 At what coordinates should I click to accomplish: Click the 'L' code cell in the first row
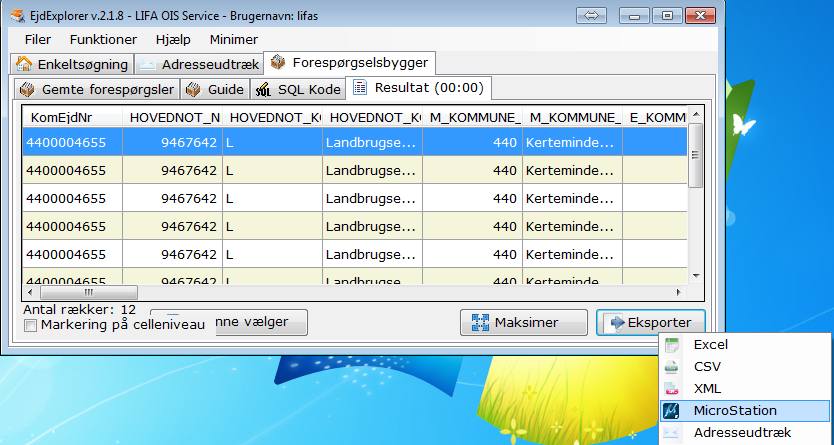(272, 142)
